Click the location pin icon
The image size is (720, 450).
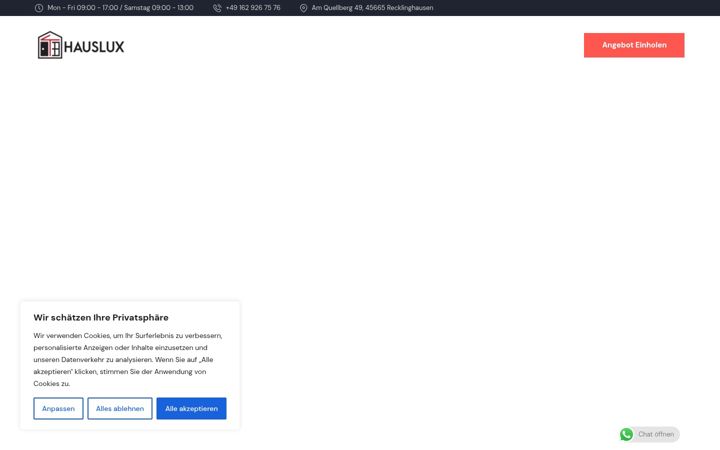(304, 8)
